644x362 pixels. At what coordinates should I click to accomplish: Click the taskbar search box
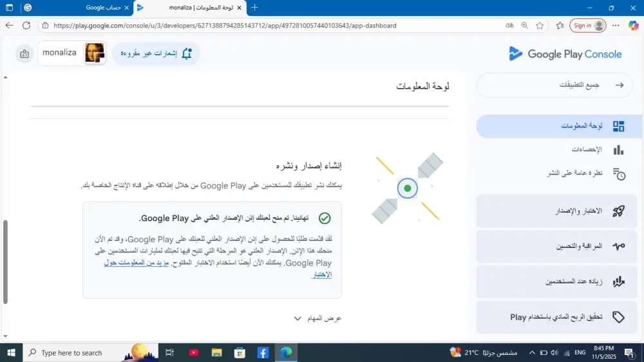click(90, 352)
